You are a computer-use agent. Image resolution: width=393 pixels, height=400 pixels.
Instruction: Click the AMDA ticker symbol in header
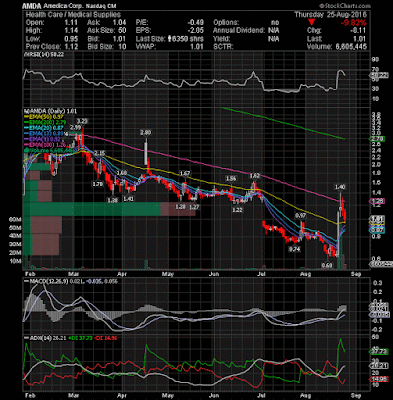(x=32, y=6)
